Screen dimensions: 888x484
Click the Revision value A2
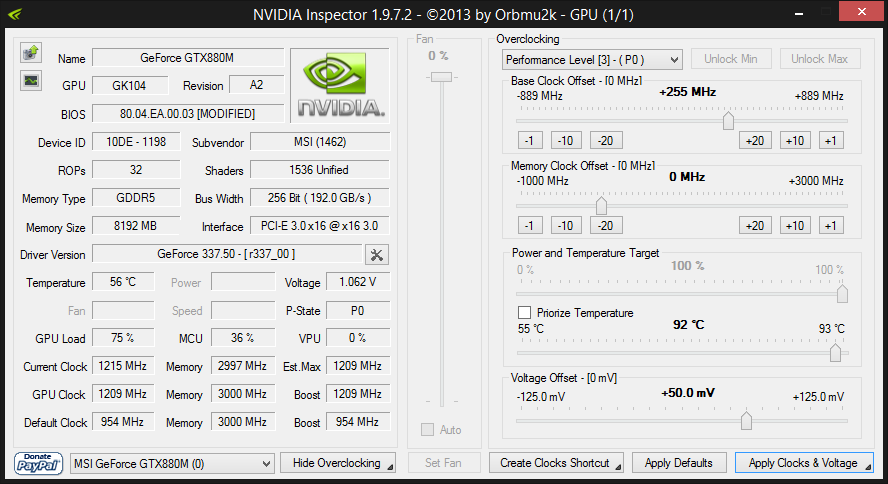[x=257, y=85]
